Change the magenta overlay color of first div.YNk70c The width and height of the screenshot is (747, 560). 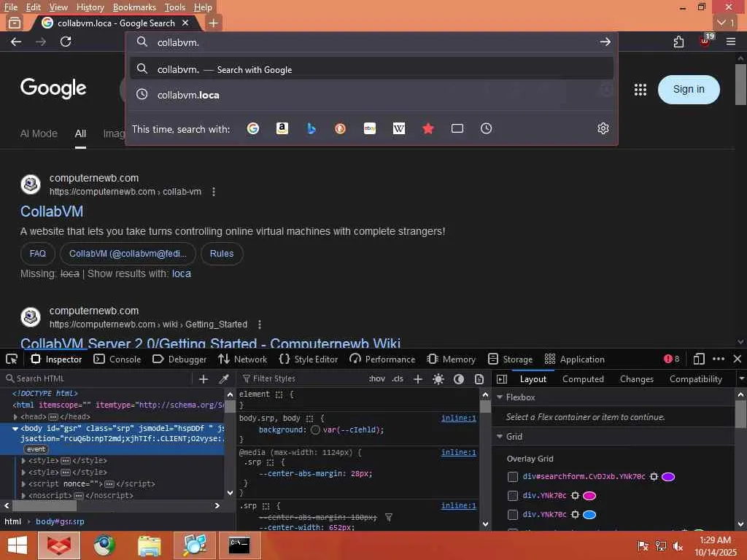(x=589, y=496)
